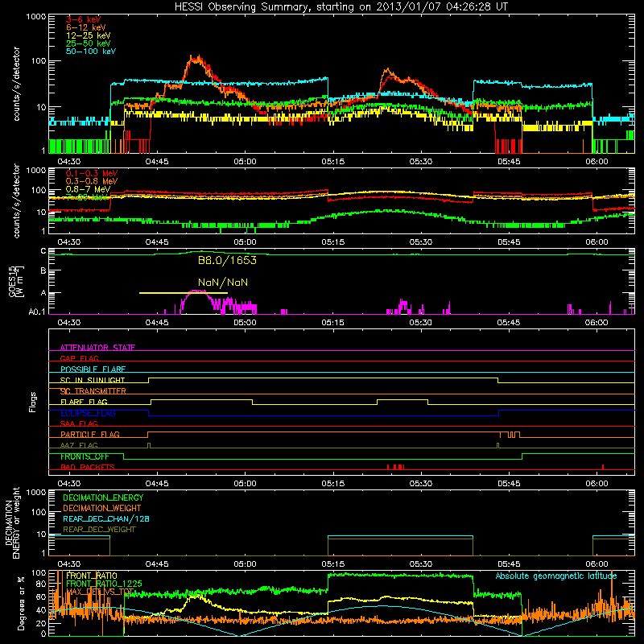Click the HESSI Observing Summary plot title
Screen dimensions: 644x644
341,7
